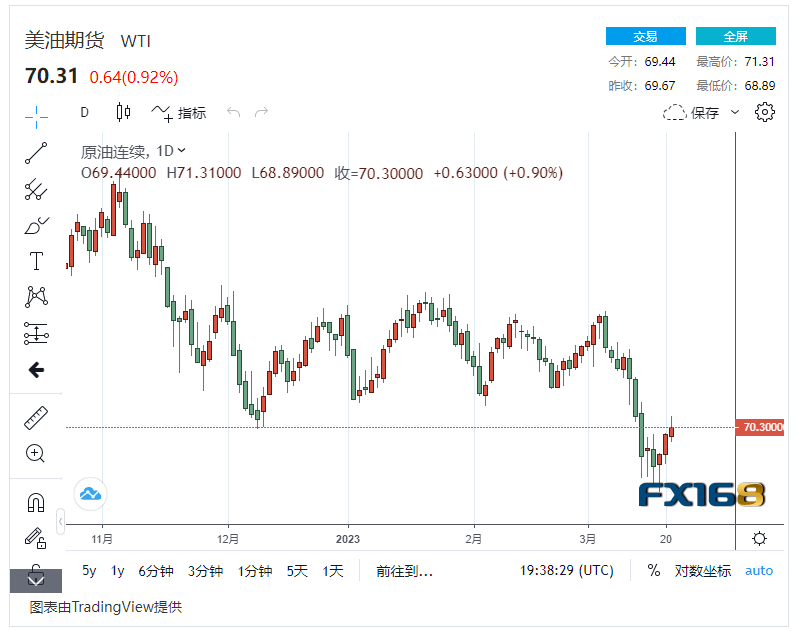Screen dimensions: 799x631
Task: Select the crosshair cursor tool
Action: (x=36, y=116)
